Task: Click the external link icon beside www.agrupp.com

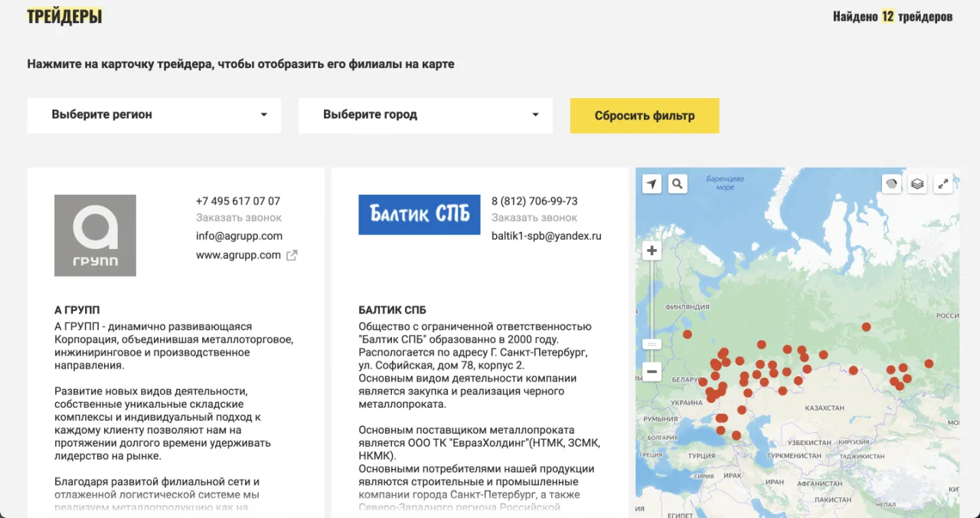Action: tap(291, 255)
